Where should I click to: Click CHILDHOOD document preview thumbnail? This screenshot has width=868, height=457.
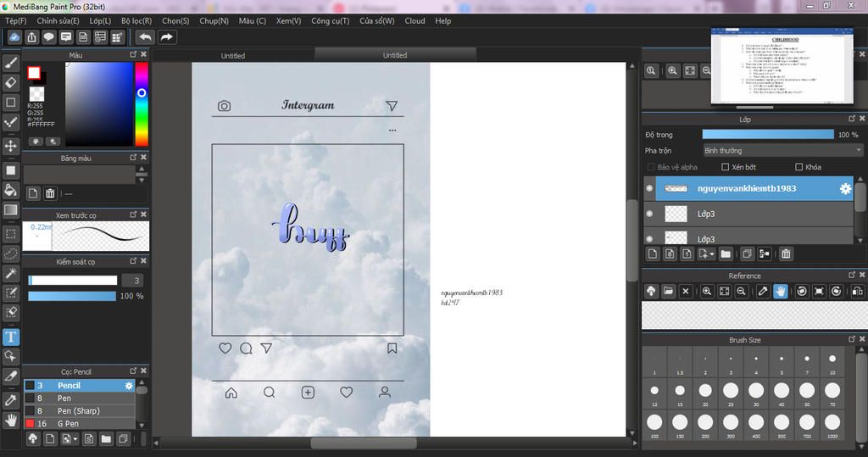[782, 66]
